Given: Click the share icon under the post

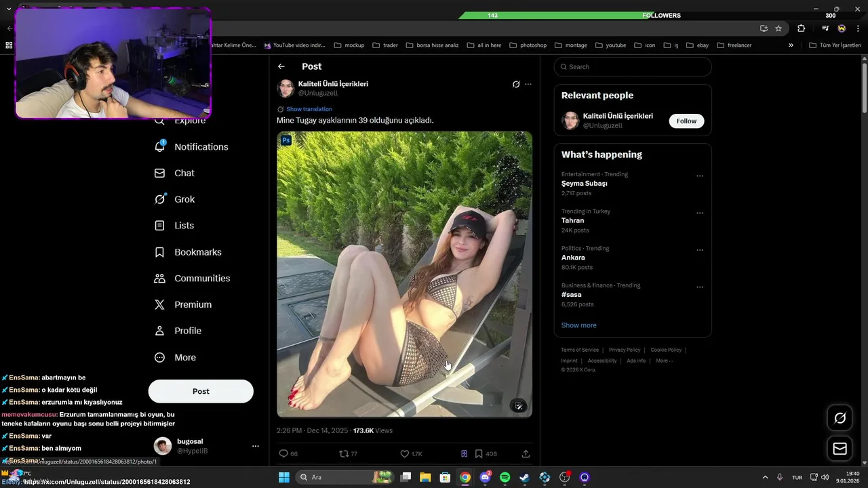Looking at the screenshot, I should [x=526, y=453].
